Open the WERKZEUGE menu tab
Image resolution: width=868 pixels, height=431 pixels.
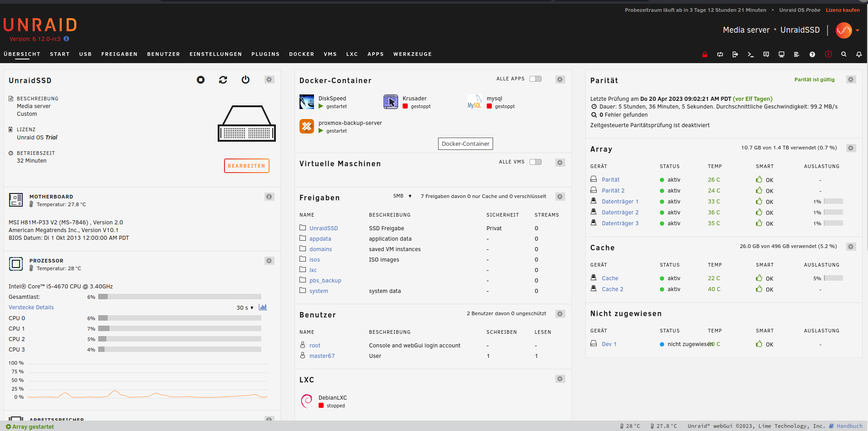[x=413, y=54]
